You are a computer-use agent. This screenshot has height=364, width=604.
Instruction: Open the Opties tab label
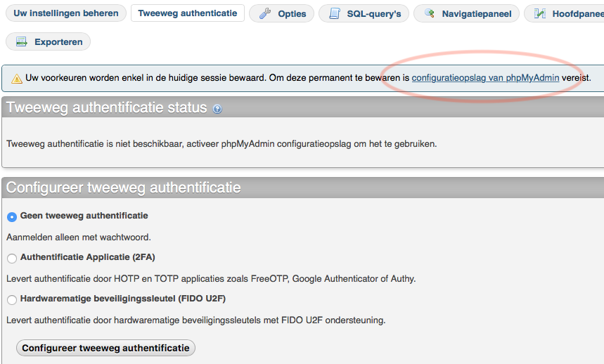(x=292, y=13)
